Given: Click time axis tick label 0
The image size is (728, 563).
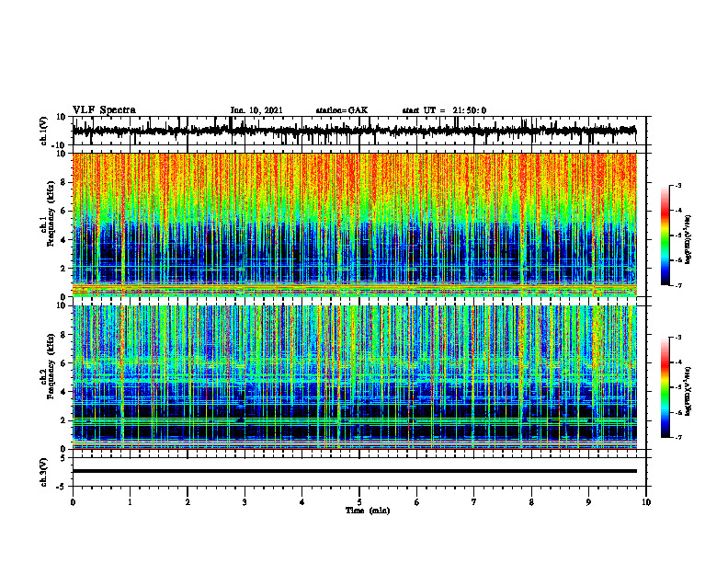Looking at the screenshot, I should tap(73, 502).
